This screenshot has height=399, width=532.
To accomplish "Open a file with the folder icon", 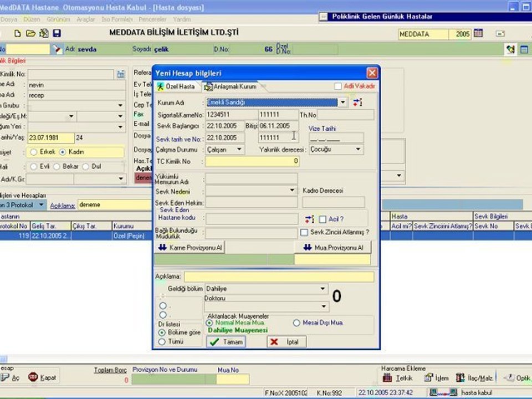I will (x=30, y=33).
